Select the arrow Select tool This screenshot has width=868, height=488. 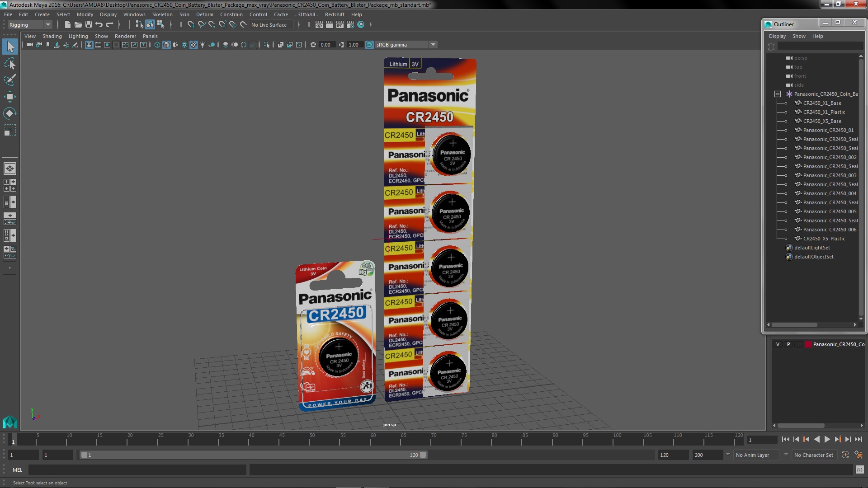pyautogui.click(x=10, y=47)
